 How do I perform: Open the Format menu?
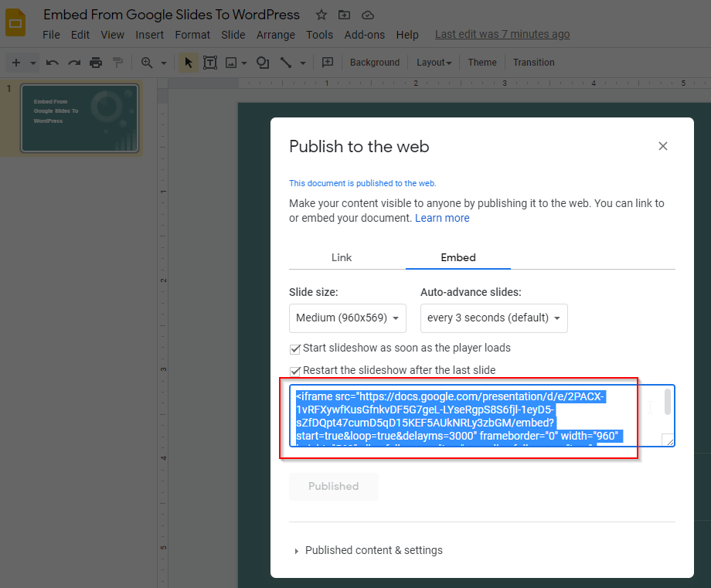(192, 35)
